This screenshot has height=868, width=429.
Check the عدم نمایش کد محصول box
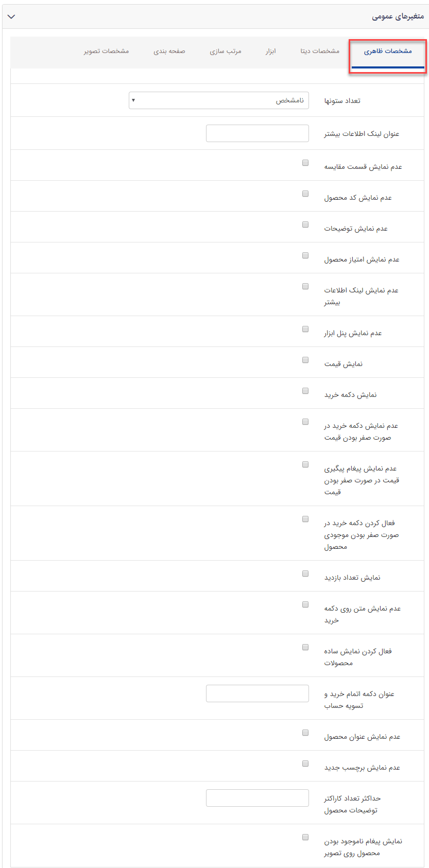pos(305,193)
